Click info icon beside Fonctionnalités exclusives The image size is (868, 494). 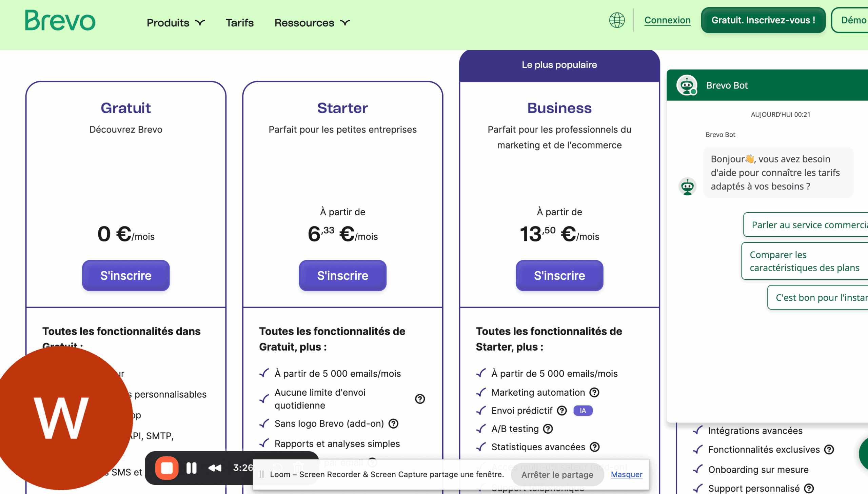point(829,450)
